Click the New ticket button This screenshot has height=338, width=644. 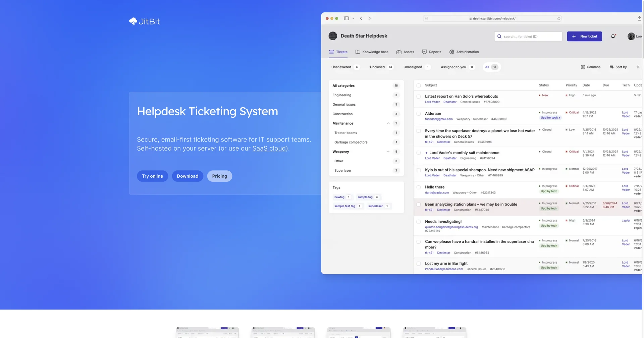584,36
